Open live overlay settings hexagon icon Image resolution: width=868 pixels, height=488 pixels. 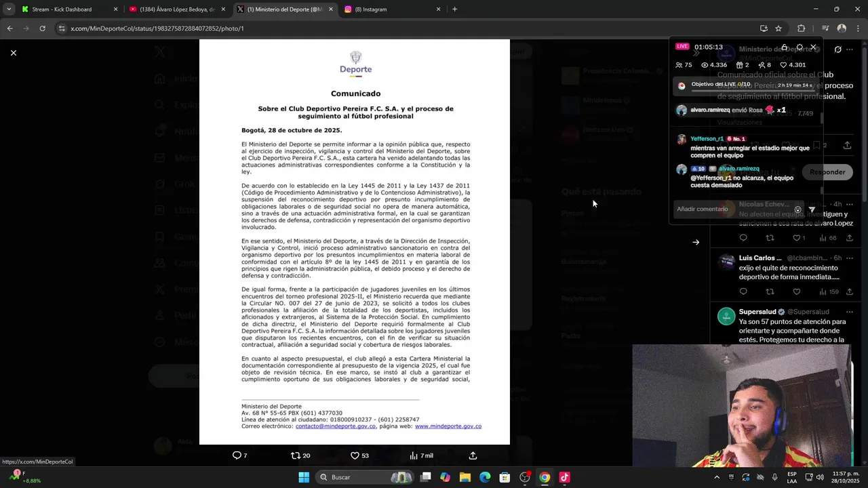pyautogui.click(x=800, y=47)
